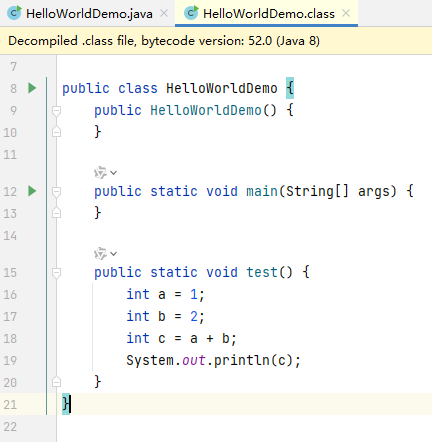Run the main method from line 12 gutter
432x442 pixels.
coord(32,191)
